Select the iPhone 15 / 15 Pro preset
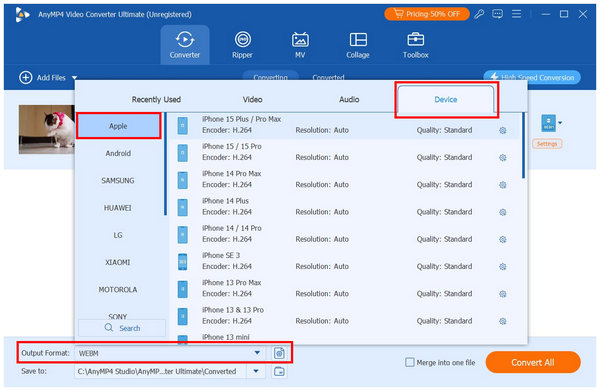The image size is (600, 391). [x=344, y=153]
